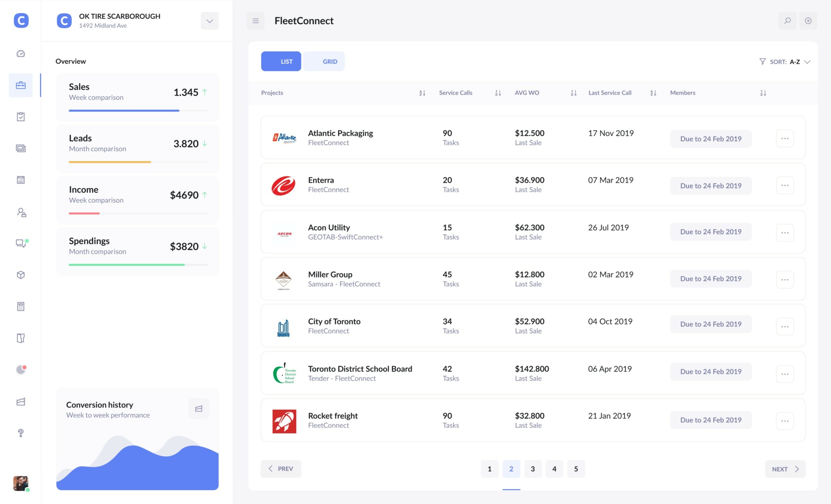Open the chat messages sidebar icon
Image resolution: width=831 pixels, height=504 pixels.
point(21,243)
